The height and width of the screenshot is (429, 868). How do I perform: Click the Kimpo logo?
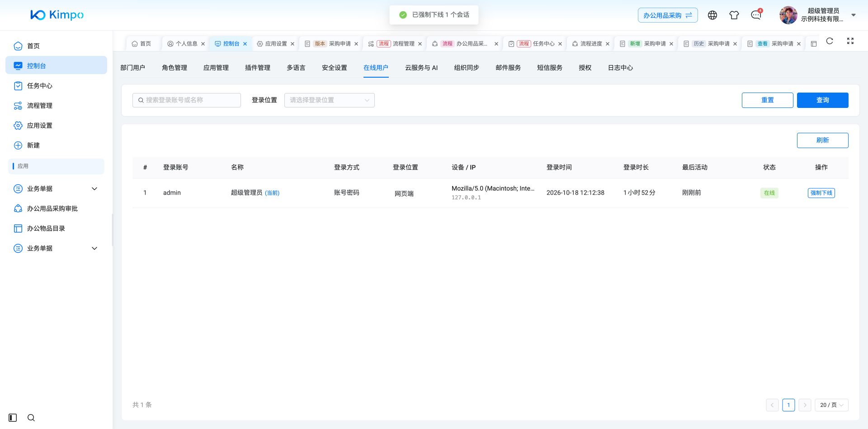pos(57,15)
